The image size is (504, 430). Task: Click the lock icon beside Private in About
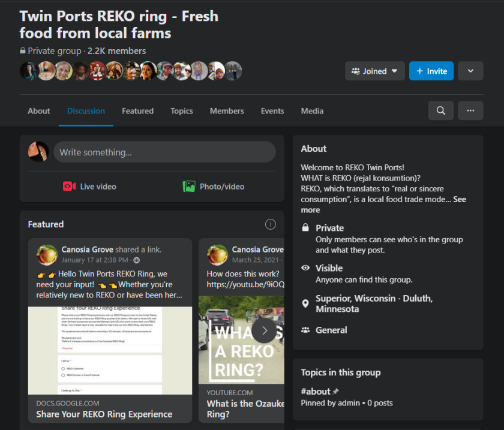pos(305,227)
